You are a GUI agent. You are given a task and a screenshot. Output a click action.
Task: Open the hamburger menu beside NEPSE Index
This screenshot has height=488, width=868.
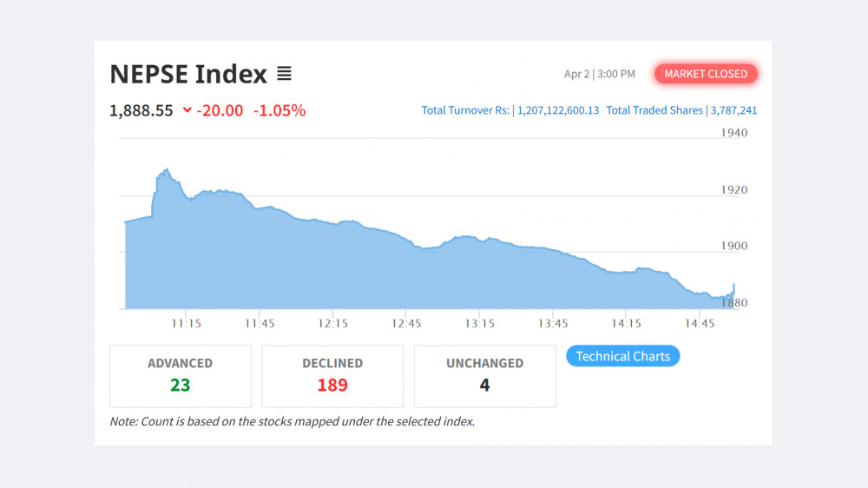coord(284,74)
